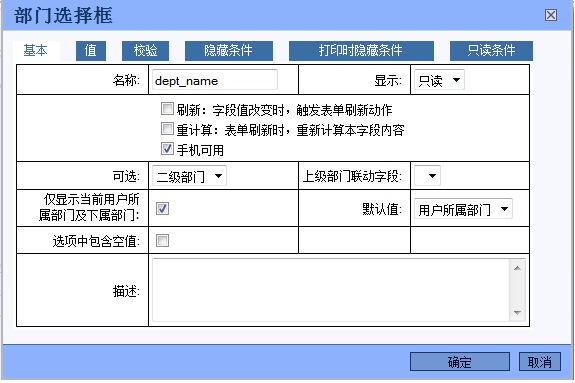Open the 可选 dropdown showing 二级部门
The image size is (575, 383).
click(189, 176)
